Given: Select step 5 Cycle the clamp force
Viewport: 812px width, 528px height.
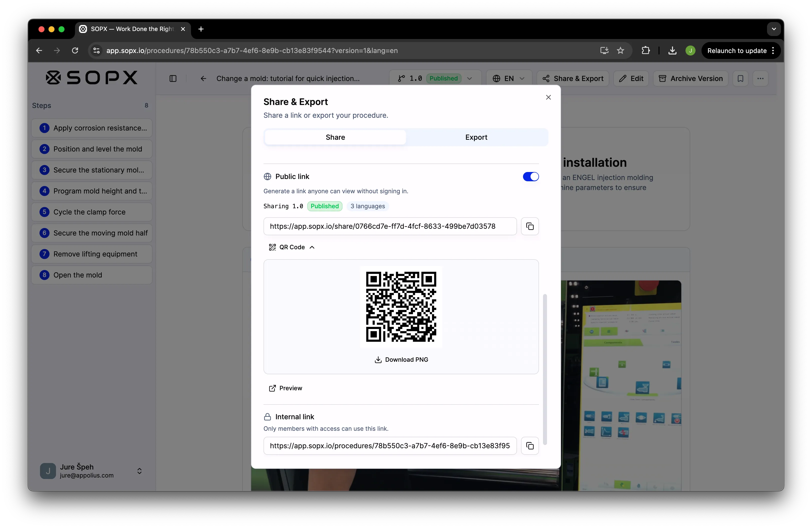Looking at the screenshot, I should point(92,212).
